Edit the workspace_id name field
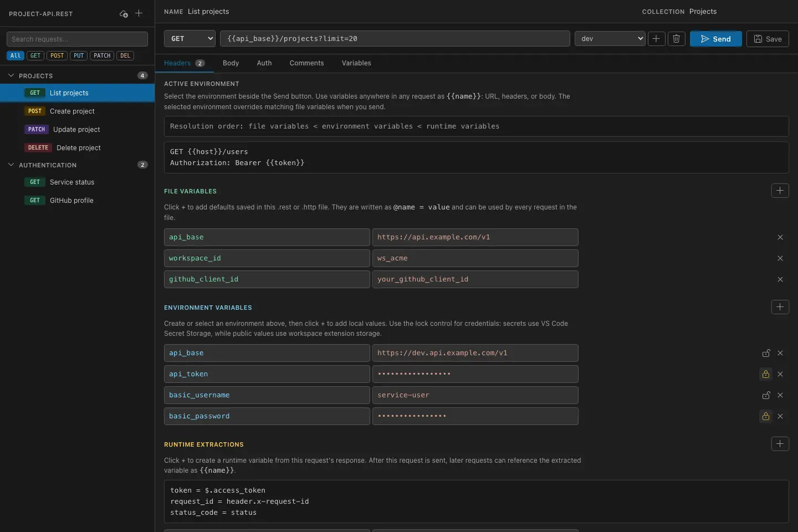 point(267,258)
